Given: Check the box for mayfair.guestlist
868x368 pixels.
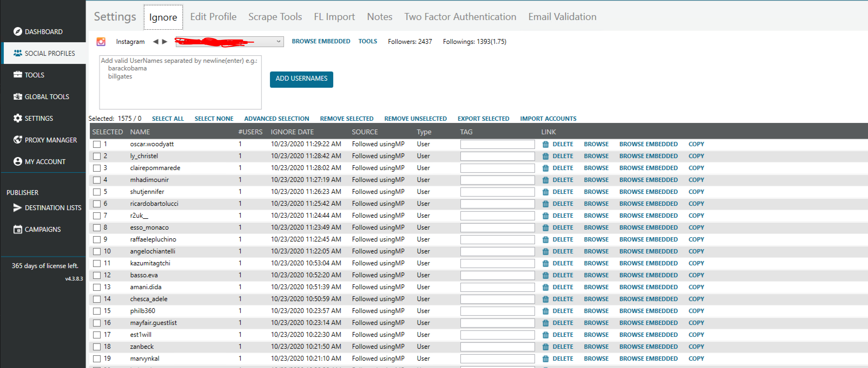Looking at the screenshot, I should [97, 323].
